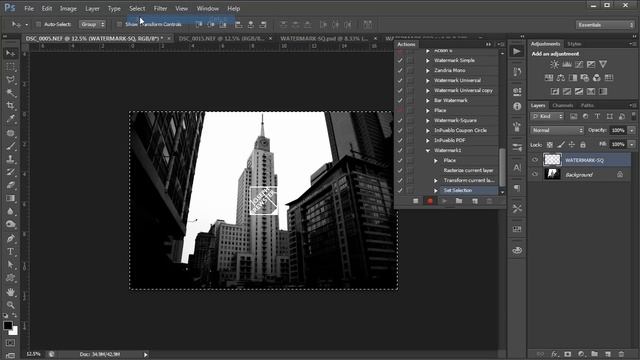The height and width of the screenshot is (360, 640).
Task: Play the selected action
Action: pyautogui.click(x=444, y=201)
